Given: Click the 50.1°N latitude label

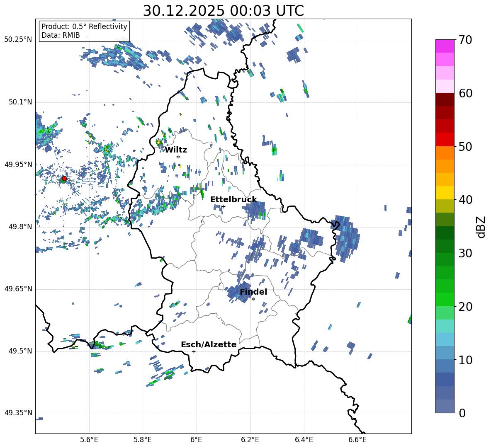Looking at the screenshot, I should tap(20, 102).
